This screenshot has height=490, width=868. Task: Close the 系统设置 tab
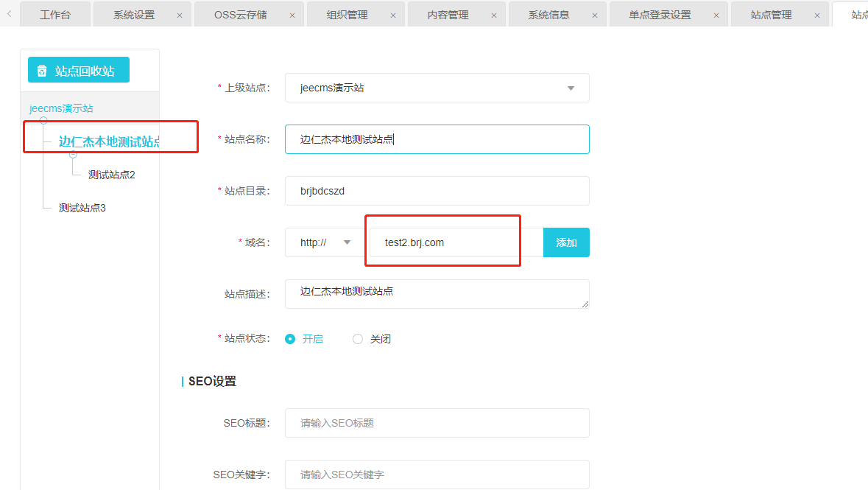pyautogui.click(x=180, y=15)
